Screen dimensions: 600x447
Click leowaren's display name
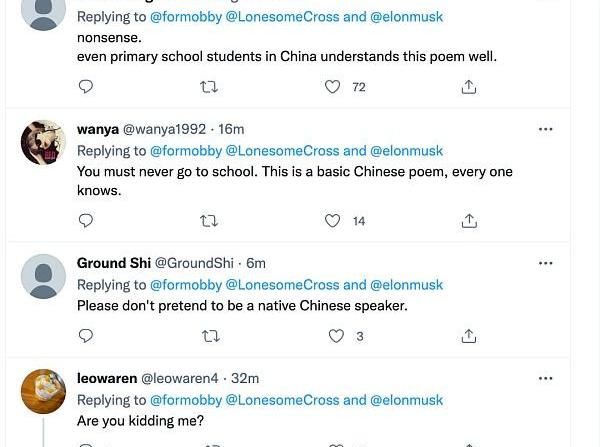click(106, 379)
